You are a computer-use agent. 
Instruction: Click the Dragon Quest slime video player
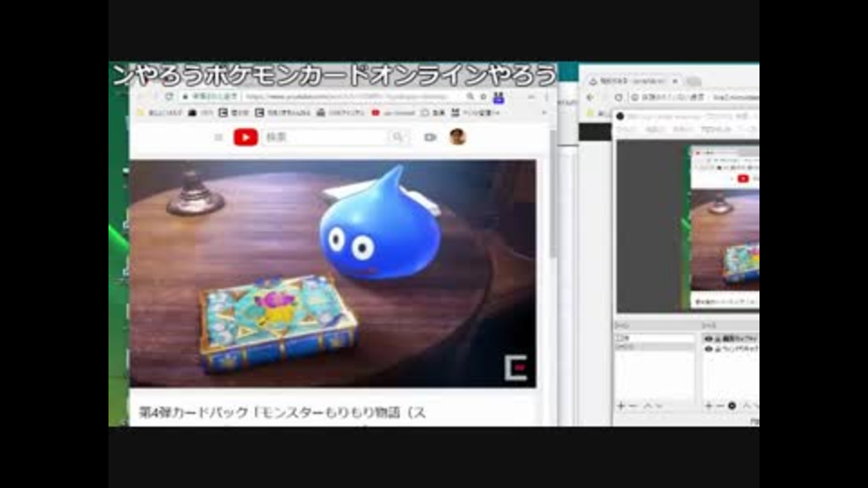[x=333, y=273]
